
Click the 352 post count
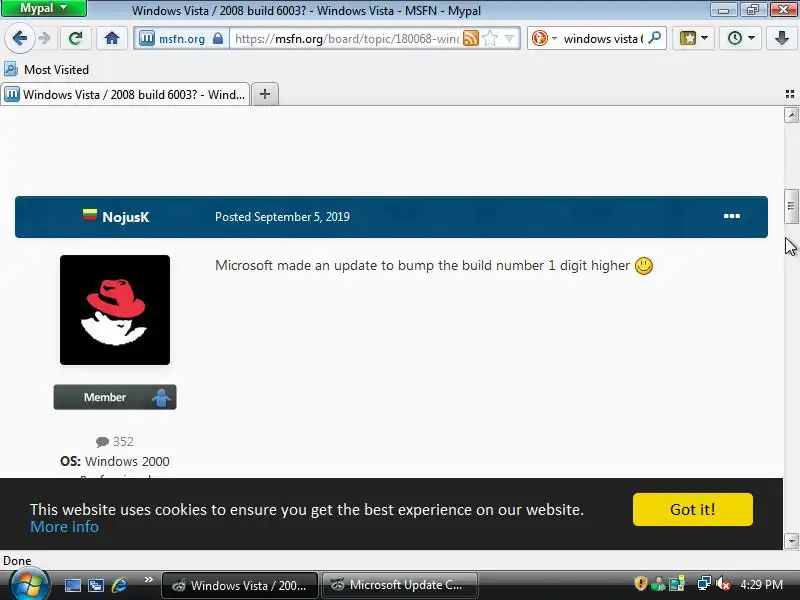(x=115, y=441)
